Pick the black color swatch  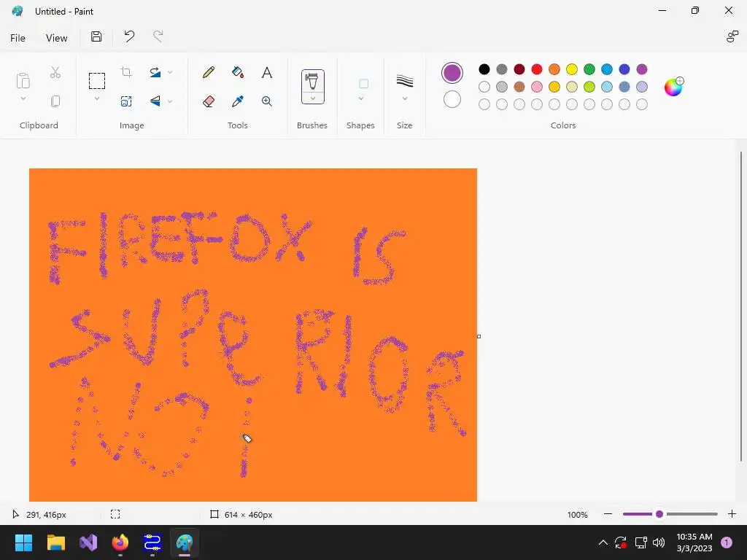tap(484, 69)
